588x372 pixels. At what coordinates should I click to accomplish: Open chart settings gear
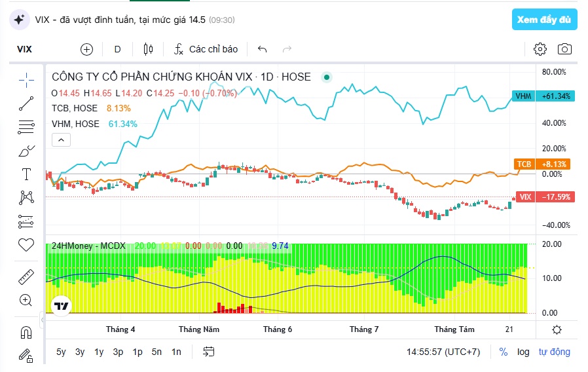tap(540, 49)
